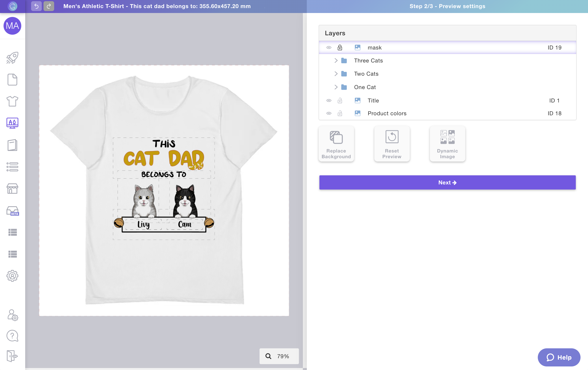Click the mask layer image icon

coord(357,47)
